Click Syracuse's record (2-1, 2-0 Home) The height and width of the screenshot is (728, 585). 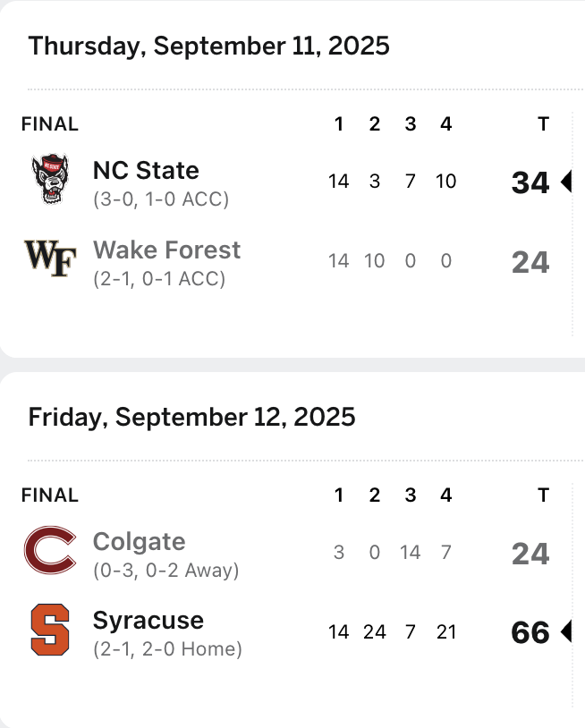167,649
